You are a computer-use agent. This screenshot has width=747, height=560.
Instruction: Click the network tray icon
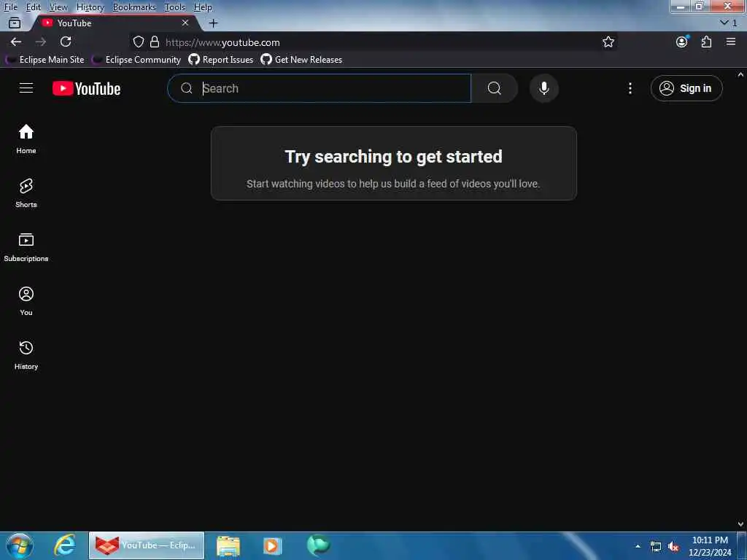[x=656, y=547]
